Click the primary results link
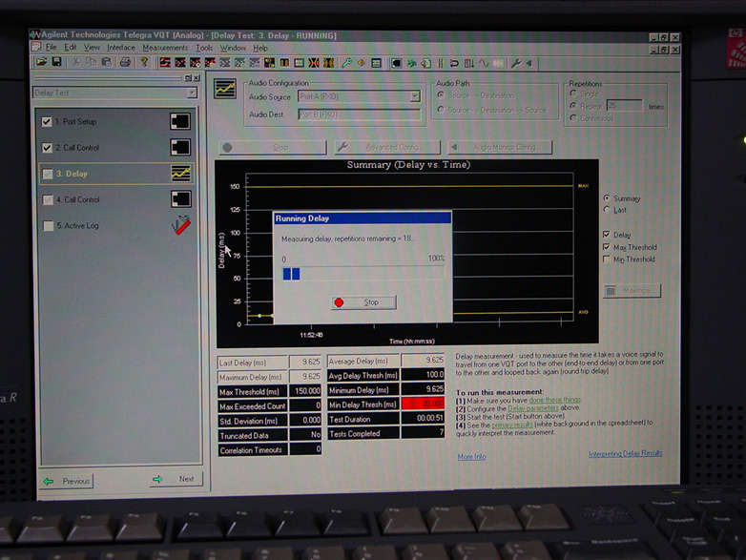Image resolution: width=746 pixels, height=560 pixels. (511, 425)
